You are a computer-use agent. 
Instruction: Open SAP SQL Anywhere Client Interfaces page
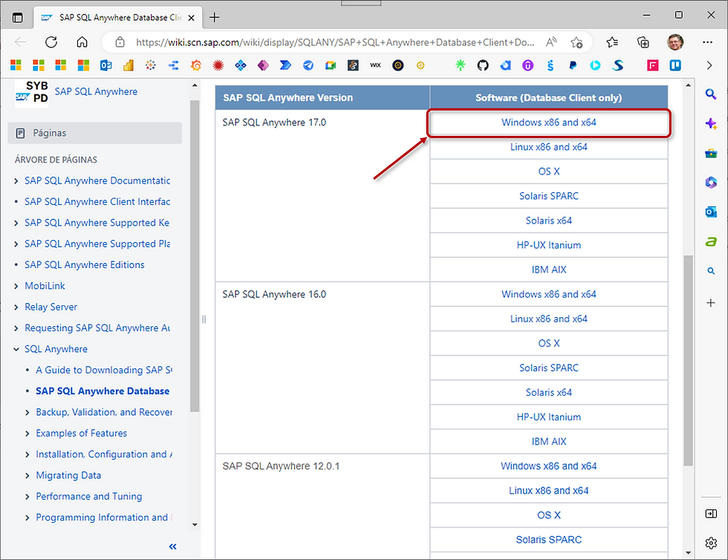click(x=97, y=201)
